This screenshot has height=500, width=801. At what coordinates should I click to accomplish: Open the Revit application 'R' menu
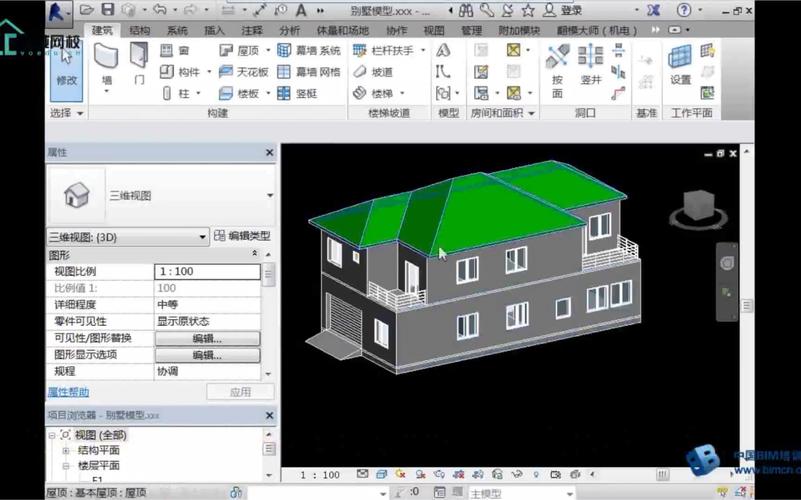(x=57, y=11)
